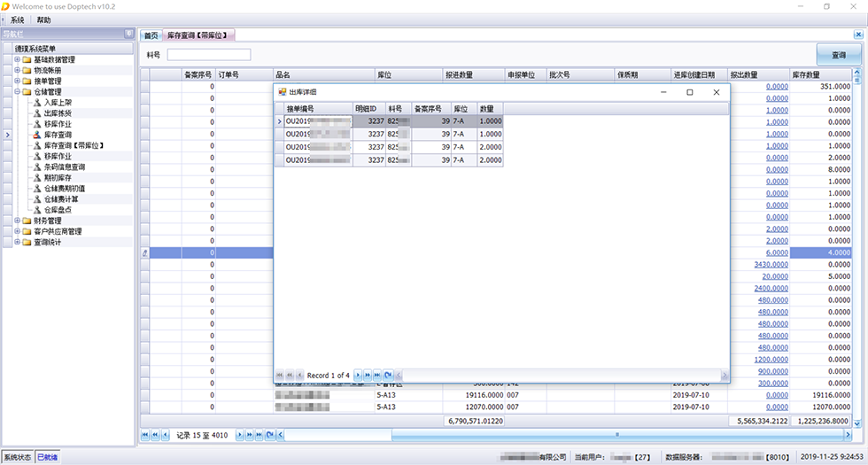
Task: Click into the 料号 input field
Action: pyautogui.click(x=208, y=55)
